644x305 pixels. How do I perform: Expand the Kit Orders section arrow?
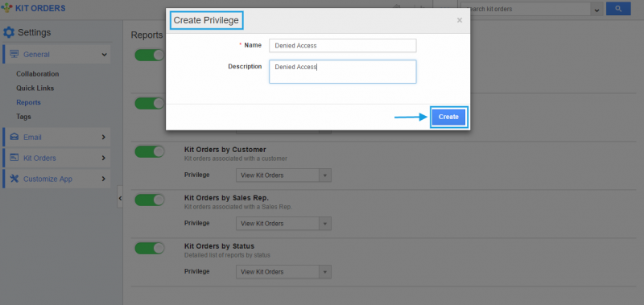point(104,158)
